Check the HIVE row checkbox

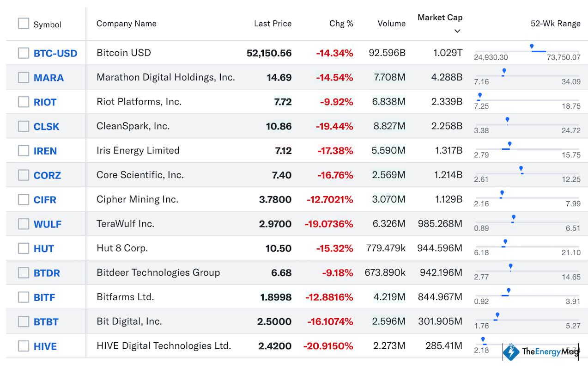(24, 345)
